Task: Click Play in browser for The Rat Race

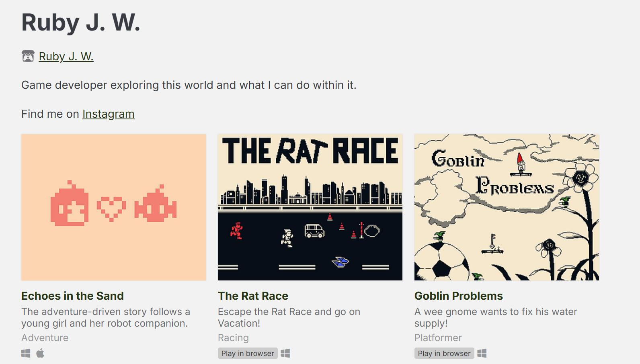Action: (x=248, y=354)
